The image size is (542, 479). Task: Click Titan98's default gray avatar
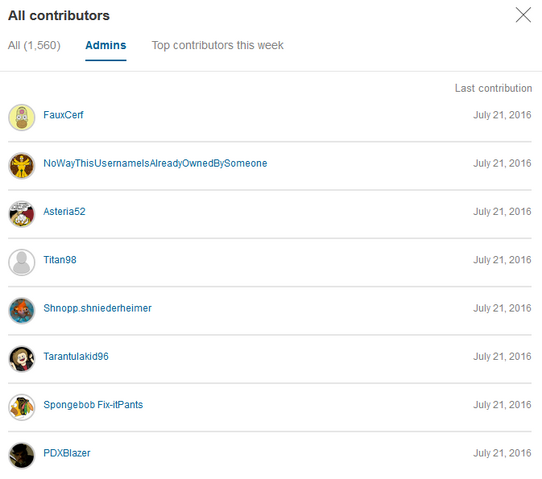21,262
